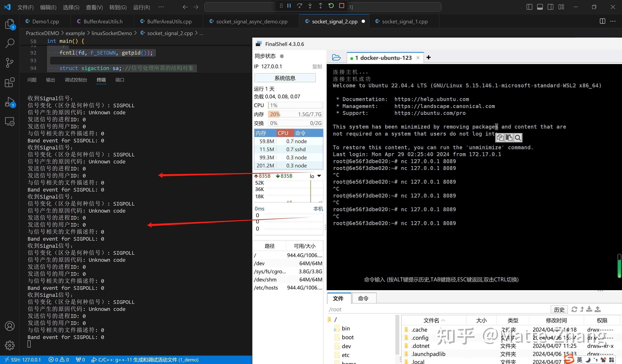Click the FinalShell open-folder connection icon

pyautogui.click(x=336, y=57)
